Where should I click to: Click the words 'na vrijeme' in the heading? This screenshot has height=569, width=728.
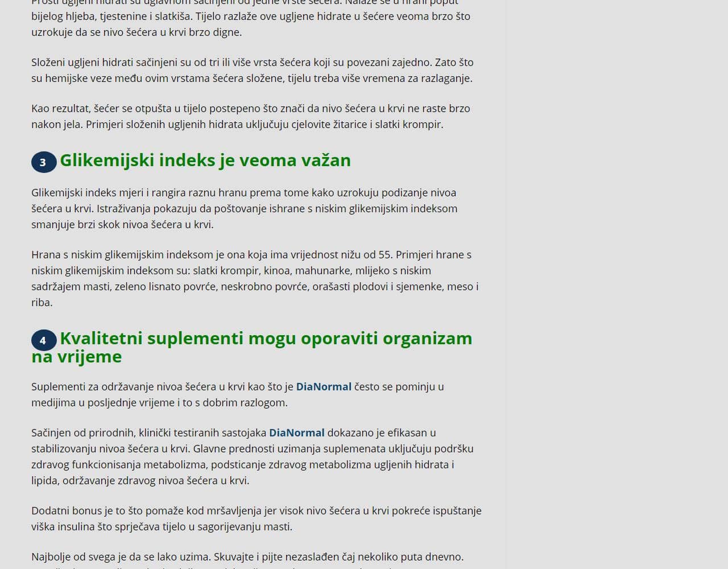[x=76, y=357]
